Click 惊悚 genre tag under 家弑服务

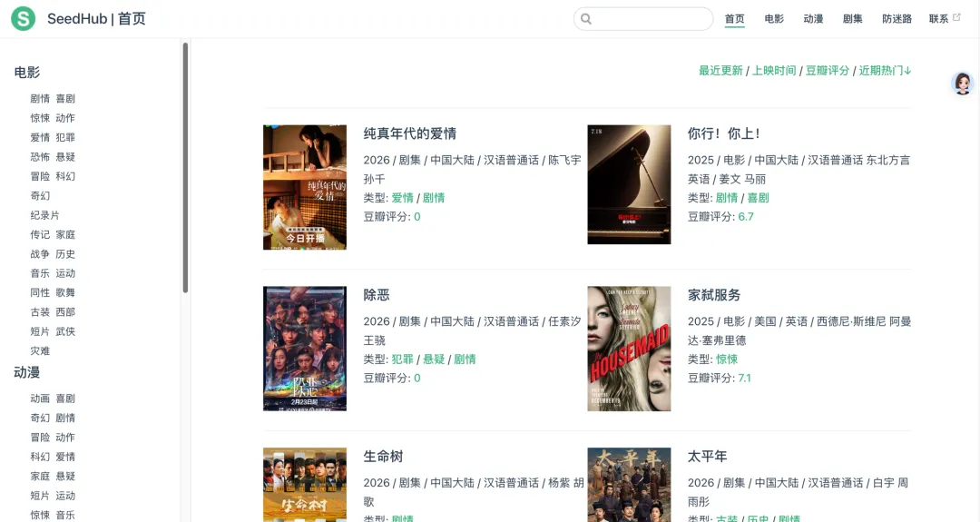[x=727, y=359]
